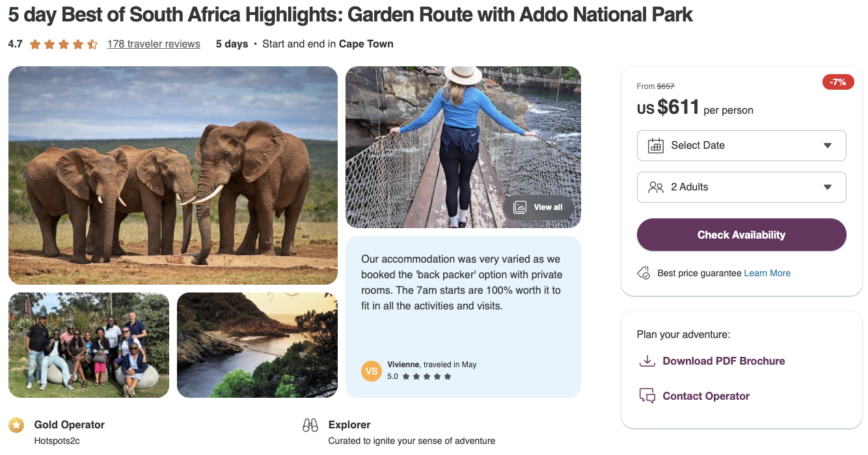
Task: Open the large elephants photo
Action: point(173,175)
